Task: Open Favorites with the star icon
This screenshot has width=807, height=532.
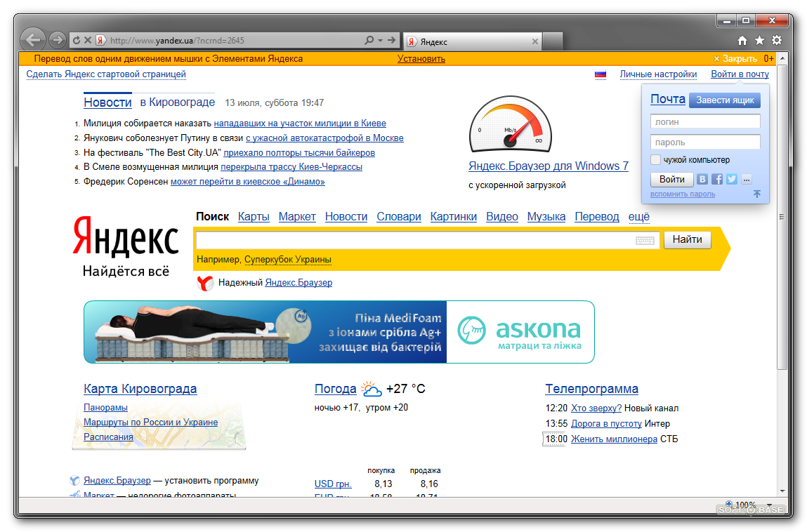Action: point(759,41)
